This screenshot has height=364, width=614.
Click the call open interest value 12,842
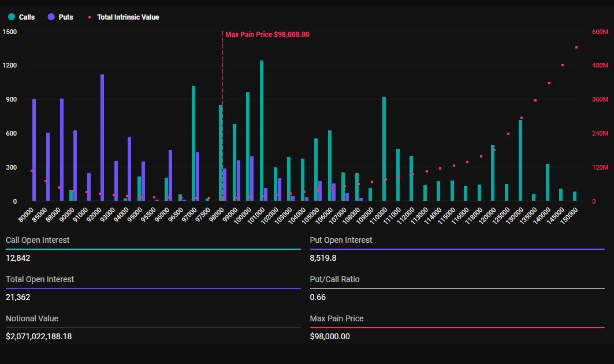[x=18, y=258]
